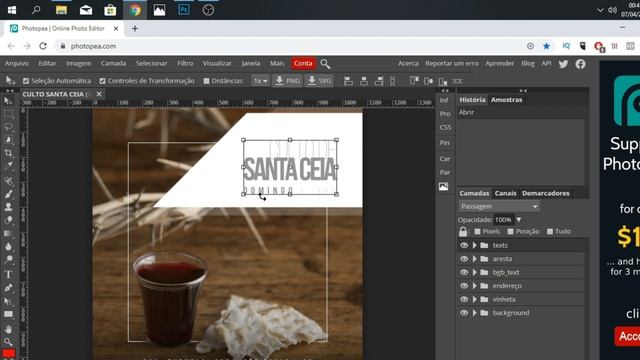Click the red Conta button
The height and width of the screenshot is (360, 640).
point(303,63)
